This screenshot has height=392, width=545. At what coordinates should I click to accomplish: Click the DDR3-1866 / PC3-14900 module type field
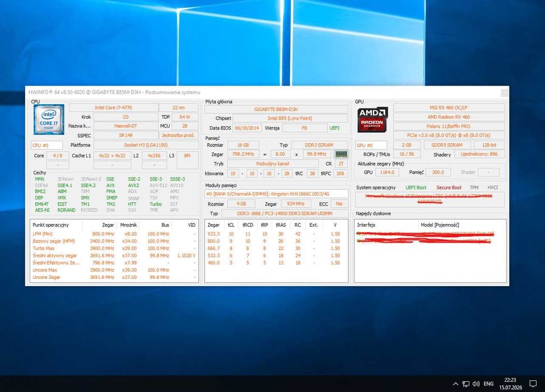pyautogui.click(x=285, y=213)
